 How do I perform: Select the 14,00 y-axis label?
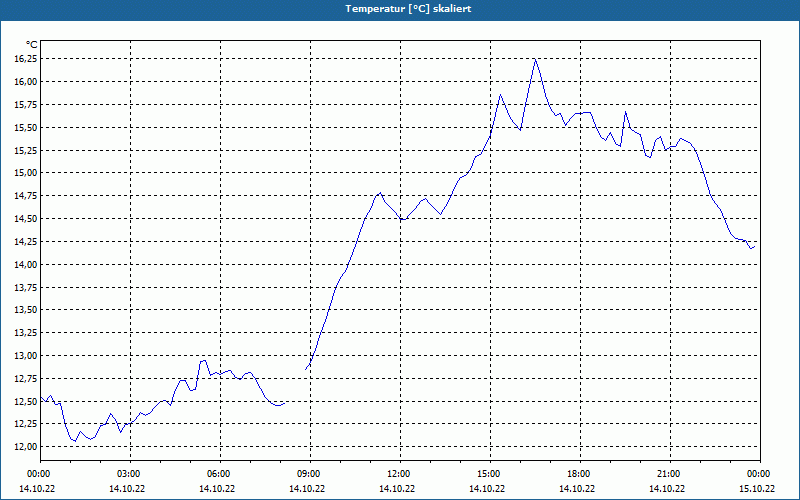coord(26,264)
